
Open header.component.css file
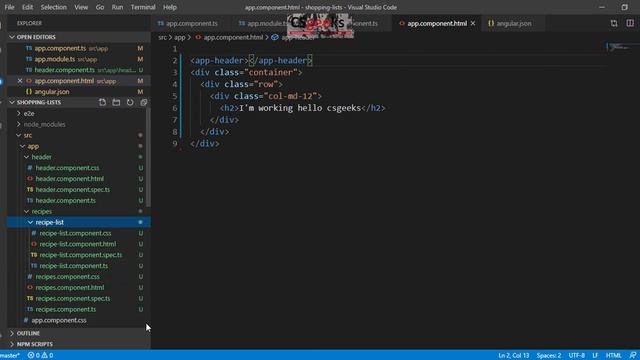tap(67, 168)
